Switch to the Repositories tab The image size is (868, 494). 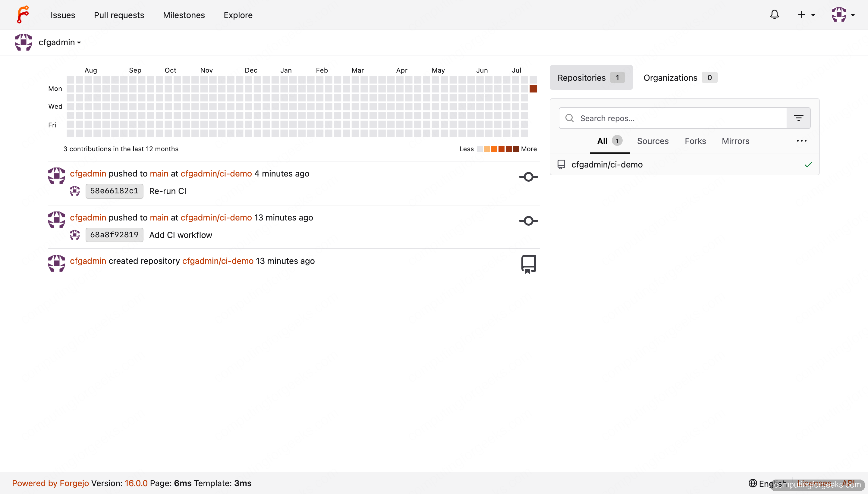(591, 78)
